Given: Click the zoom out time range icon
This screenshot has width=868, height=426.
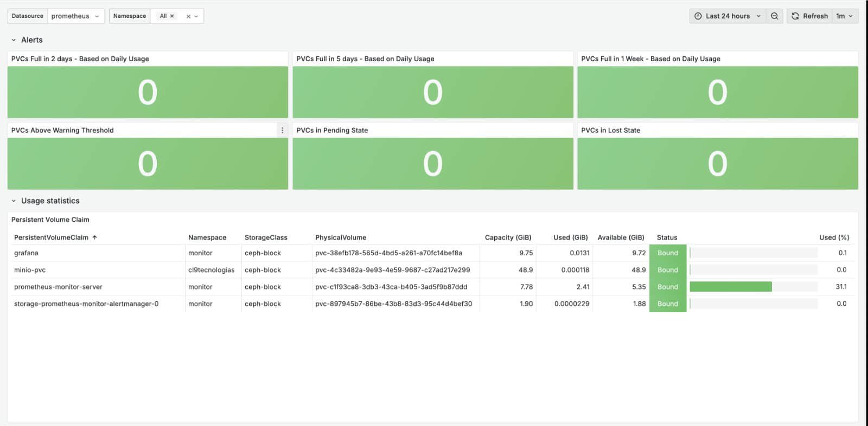Looking at the screenshot, I should point(774,16).
